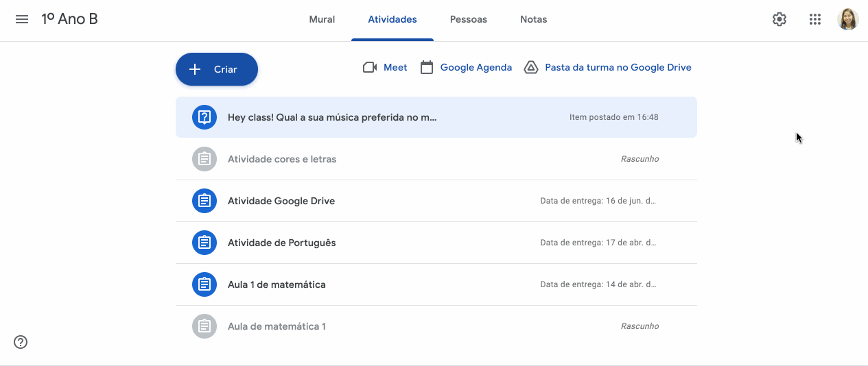Open Pasta da turma no Google Drive

coord(618,67)
